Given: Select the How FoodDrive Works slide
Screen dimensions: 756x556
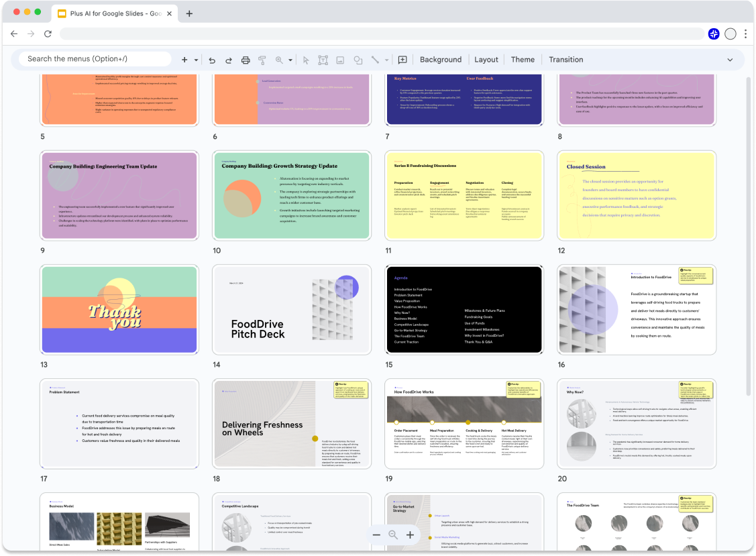Looking at the screenshot, I should [x=464, y=423].
